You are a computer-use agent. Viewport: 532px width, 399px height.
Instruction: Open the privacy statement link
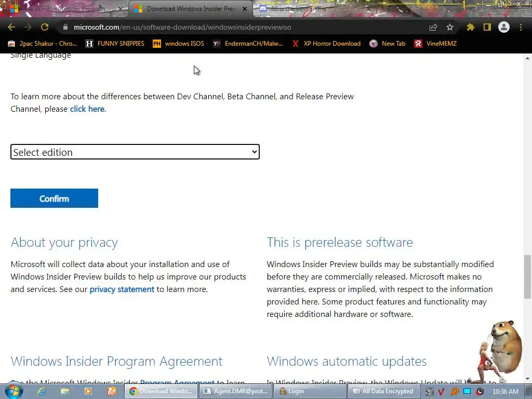click(x=122, y=289)
